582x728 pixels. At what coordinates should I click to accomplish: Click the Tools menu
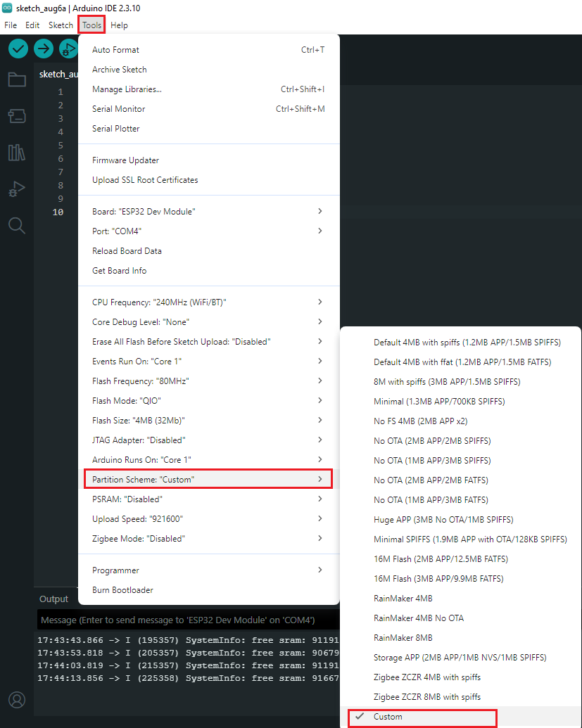[x=92, y=25]
